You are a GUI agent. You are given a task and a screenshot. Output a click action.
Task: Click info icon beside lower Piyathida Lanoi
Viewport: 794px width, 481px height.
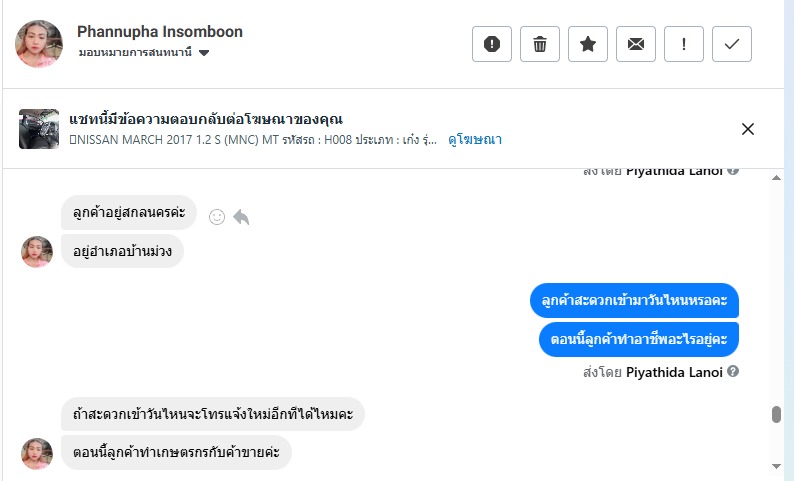(x=733, y=372)
